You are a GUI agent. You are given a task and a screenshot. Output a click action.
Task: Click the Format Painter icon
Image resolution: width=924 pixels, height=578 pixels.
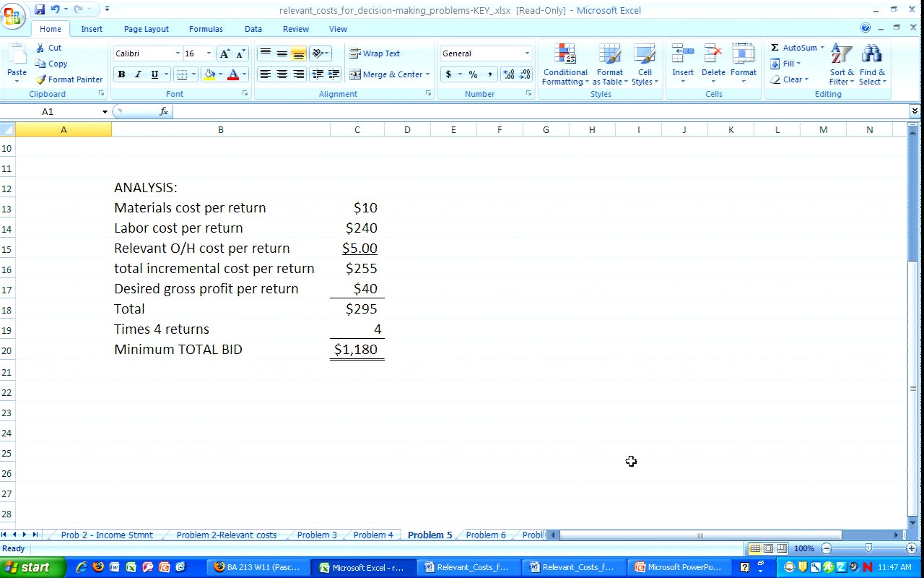(41, 79)
